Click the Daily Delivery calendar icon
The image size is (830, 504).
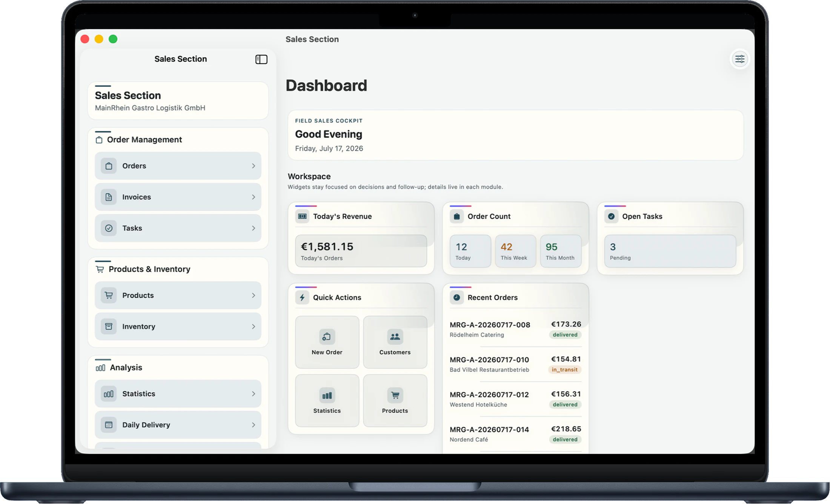point(109,425)
